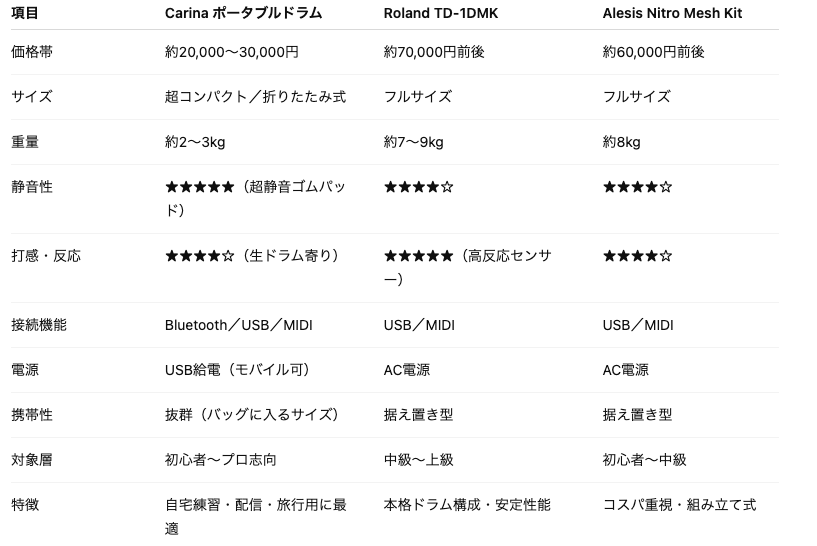817x546 pixels.
Task: Click the 項目 column header
Action: pyautogui.click(x=25, y=14)
